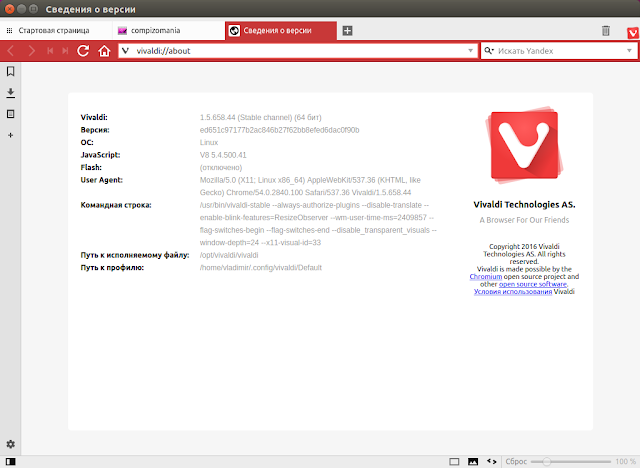Viewport: 640px width, 468px height.
Task: Go forward using the forward arrow
Action: click(x=31, y=51)
